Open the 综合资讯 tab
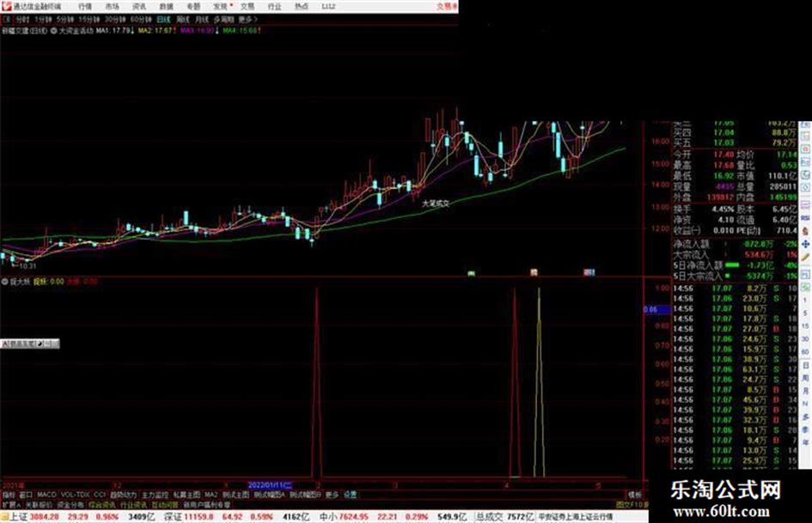The width and height of the screenshot is (812, 523). point(102,504)
